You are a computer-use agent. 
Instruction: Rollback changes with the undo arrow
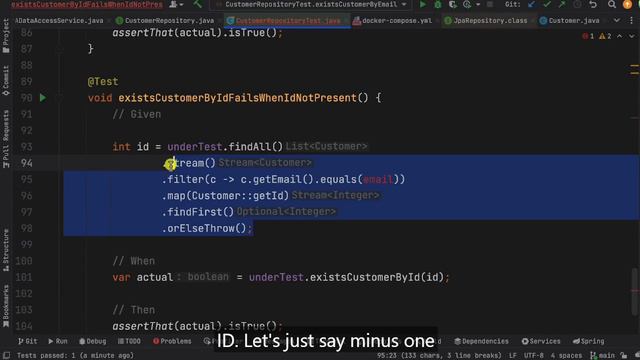click(x=593, y=4)
